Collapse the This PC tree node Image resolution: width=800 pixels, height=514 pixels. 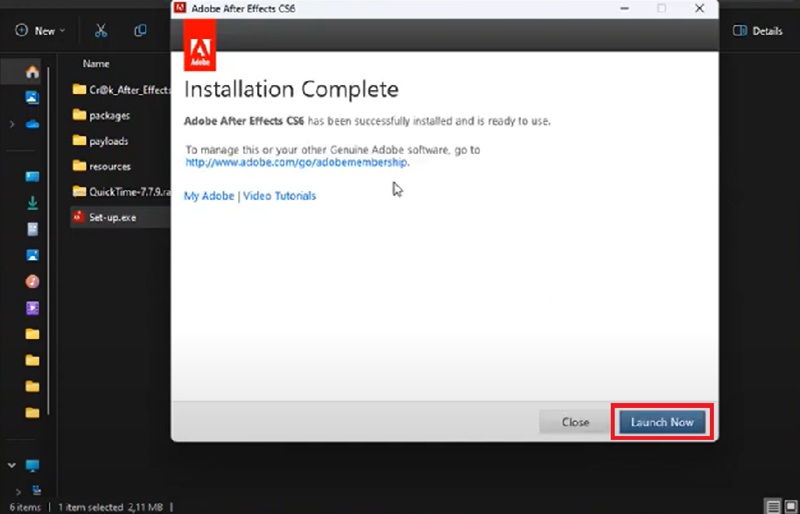coord(12,465)
